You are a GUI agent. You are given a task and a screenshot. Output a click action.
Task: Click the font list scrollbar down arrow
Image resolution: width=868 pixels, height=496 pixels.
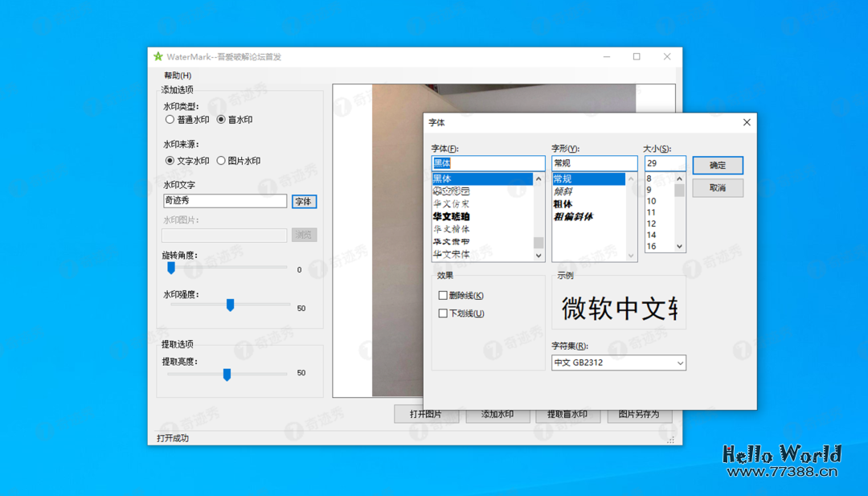coord(538,255)
